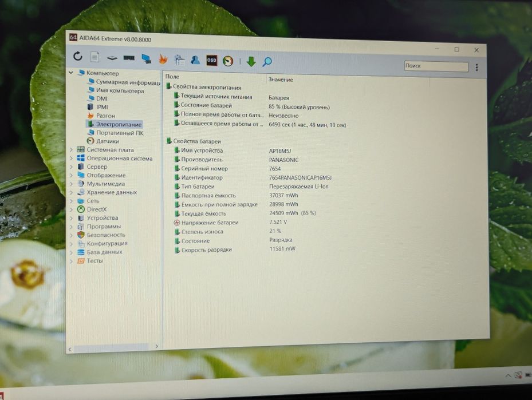
Task: Select Конфигурация in the tree
Action: 103,243
